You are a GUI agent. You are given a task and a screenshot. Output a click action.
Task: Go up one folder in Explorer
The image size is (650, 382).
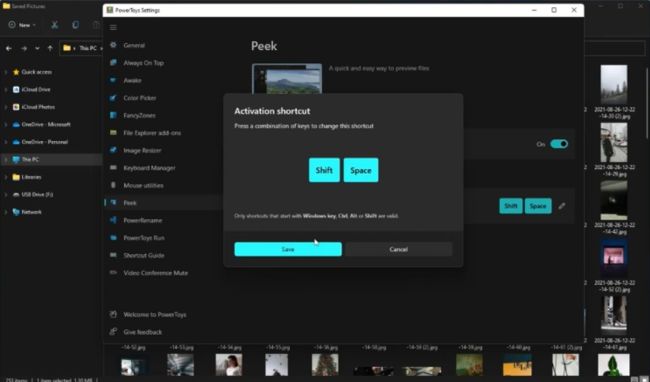point(50,48)
